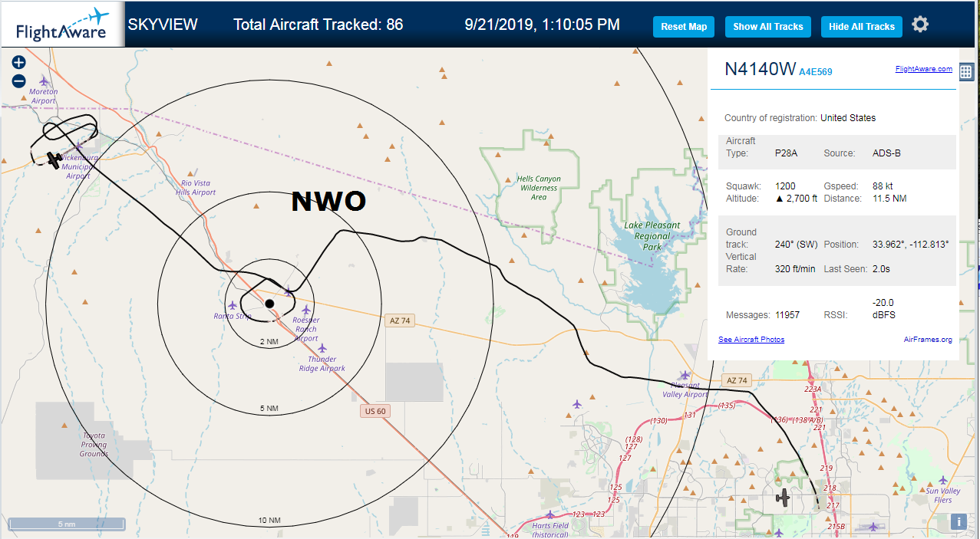Click the squawk value 1200
Image resolution: width=980 pixels, height=539 pixels.
785,186
